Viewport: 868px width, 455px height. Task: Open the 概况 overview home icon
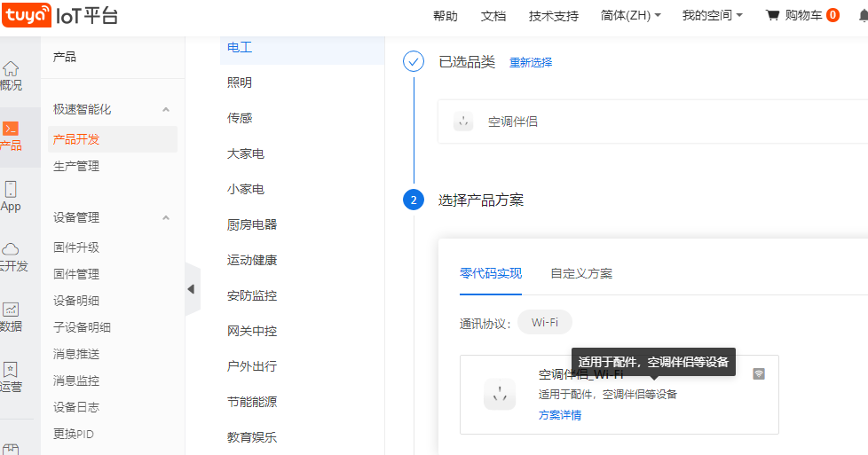pyautogui.click(x=11, y=69)
